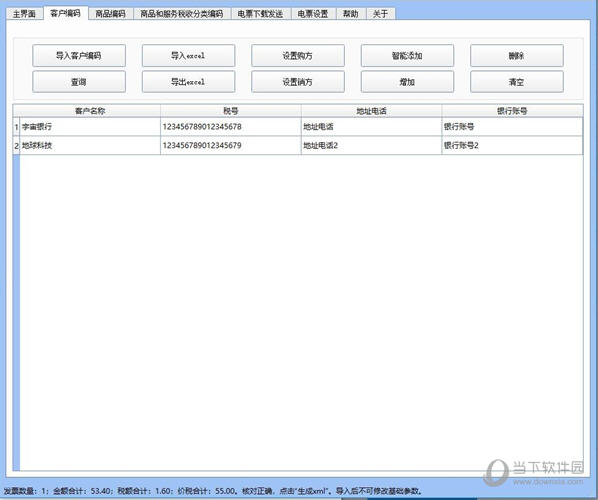Open the 帮助 tab
598x500 pixels.
(350, 14)
